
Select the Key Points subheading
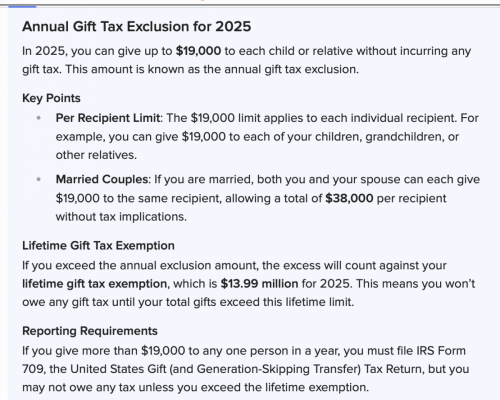click(x=51, y=98)
